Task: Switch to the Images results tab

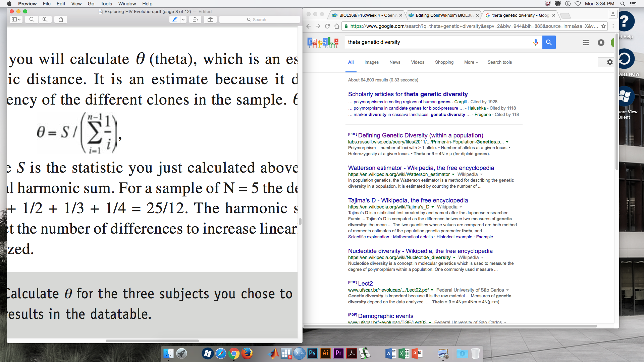Action: click(x=371, y=62)
